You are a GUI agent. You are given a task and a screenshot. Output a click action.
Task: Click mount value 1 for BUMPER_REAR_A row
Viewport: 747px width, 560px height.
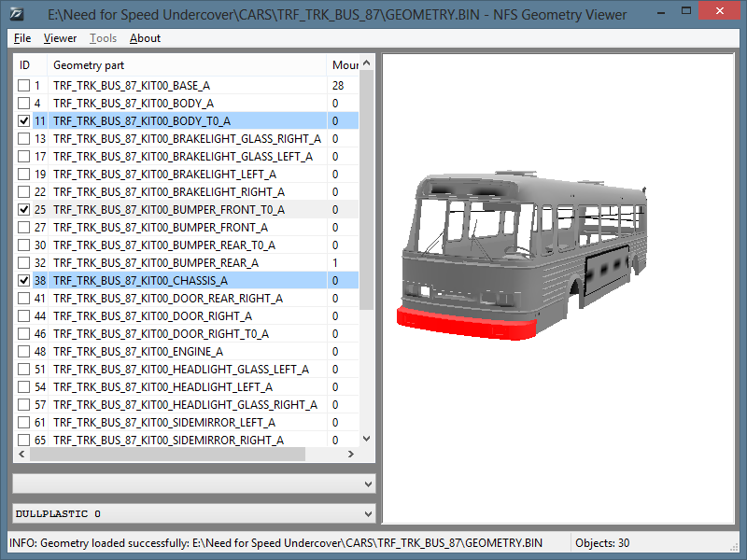click(335, 263)
